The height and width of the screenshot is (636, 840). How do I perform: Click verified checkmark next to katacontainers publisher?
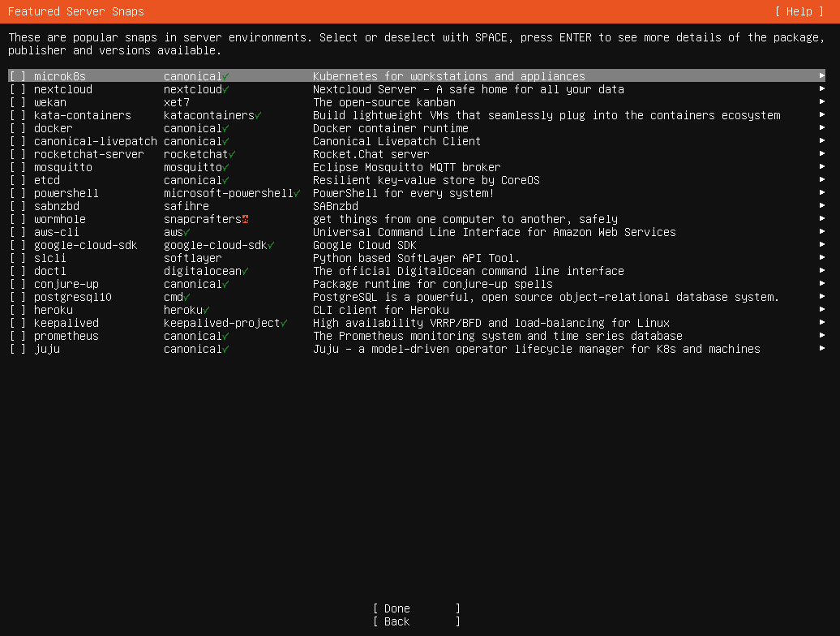pyautogui.click(x=258, y=116)
